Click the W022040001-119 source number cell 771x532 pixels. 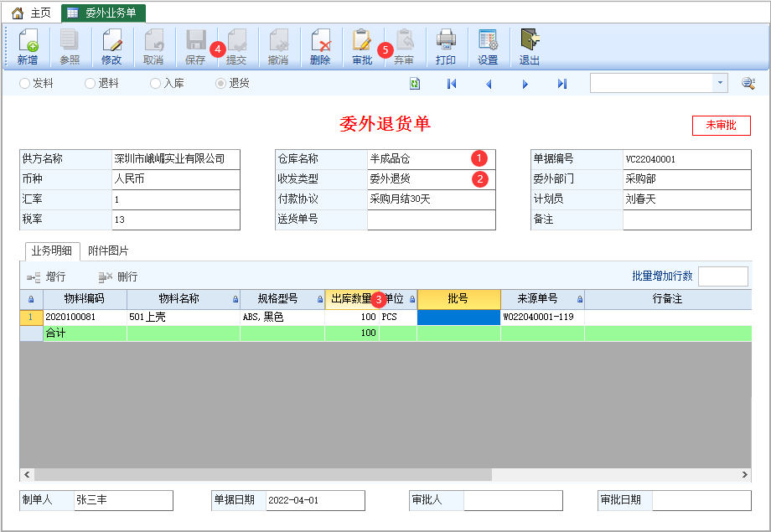coord(542,318)
